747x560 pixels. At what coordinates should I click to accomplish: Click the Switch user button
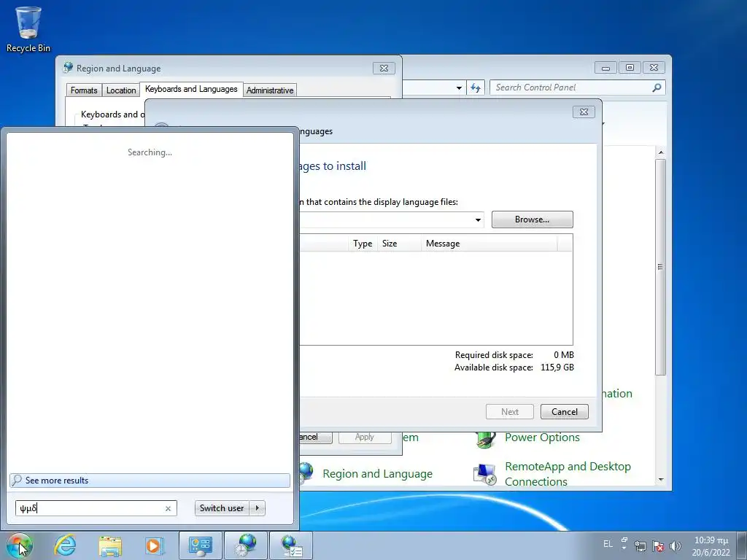(x=222, y=508)
